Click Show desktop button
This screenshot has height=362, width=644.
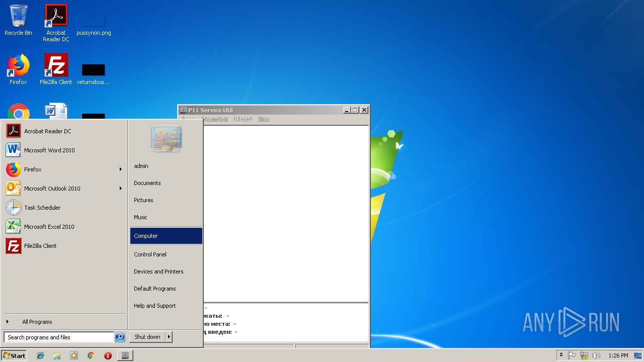pos(639,355)
